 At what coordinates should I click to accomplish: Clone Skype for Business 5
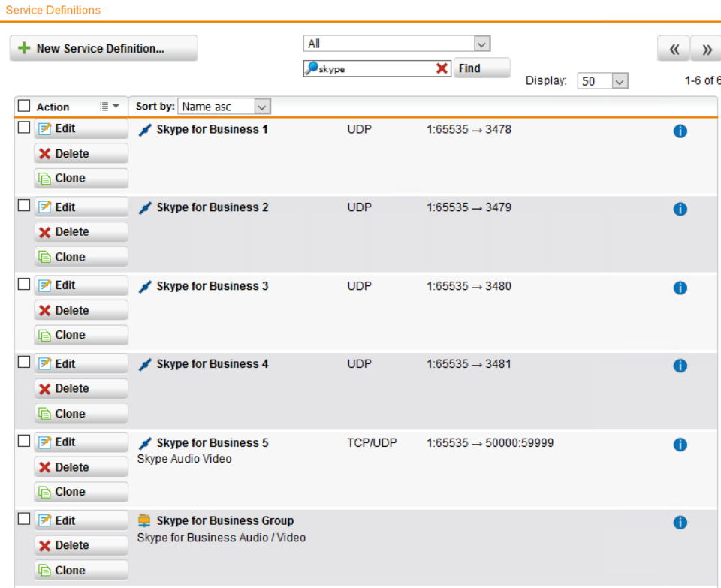click(81, 492)
